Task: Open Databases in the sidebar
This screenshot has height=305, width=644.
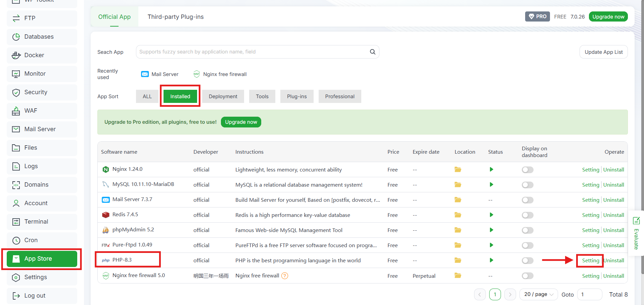Action: 42,37
